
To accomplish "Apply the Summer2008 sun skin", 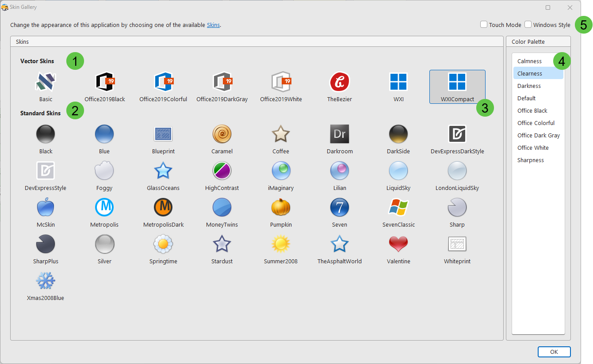I will (281, 244).
